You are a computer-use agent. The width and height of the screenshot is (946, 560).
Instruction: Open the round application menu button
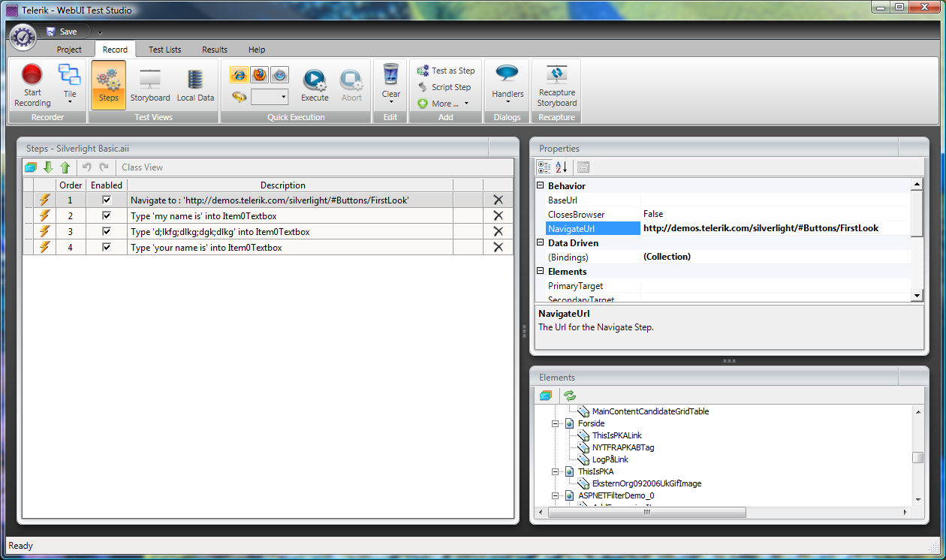(x=23, y=37)
